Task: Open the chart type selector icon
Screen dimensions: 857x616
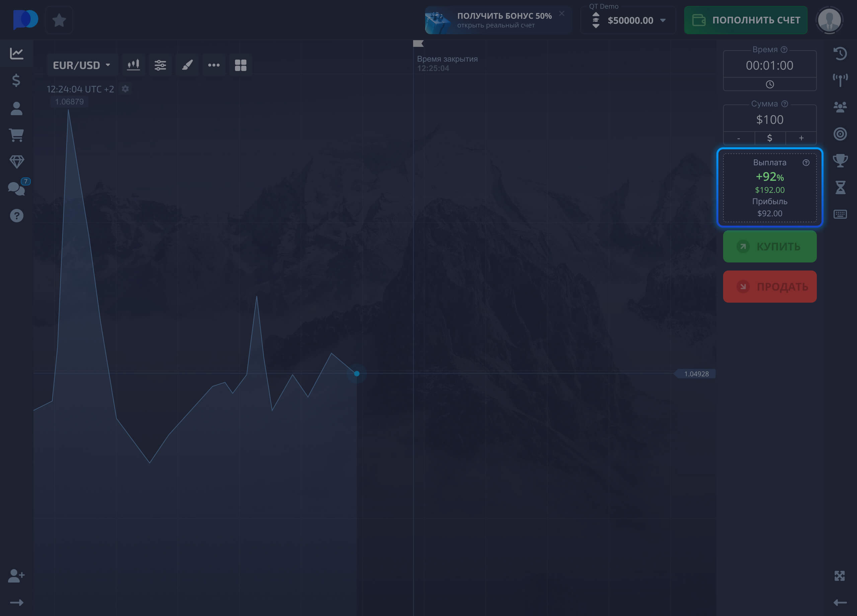Action: click(133, 65)
